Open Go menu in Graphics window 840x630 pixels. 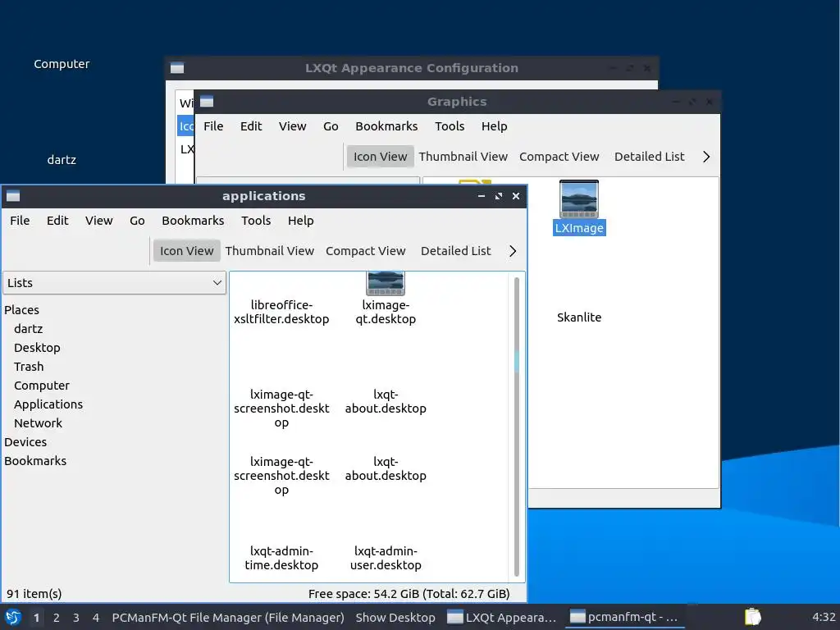tap(331, 126)
